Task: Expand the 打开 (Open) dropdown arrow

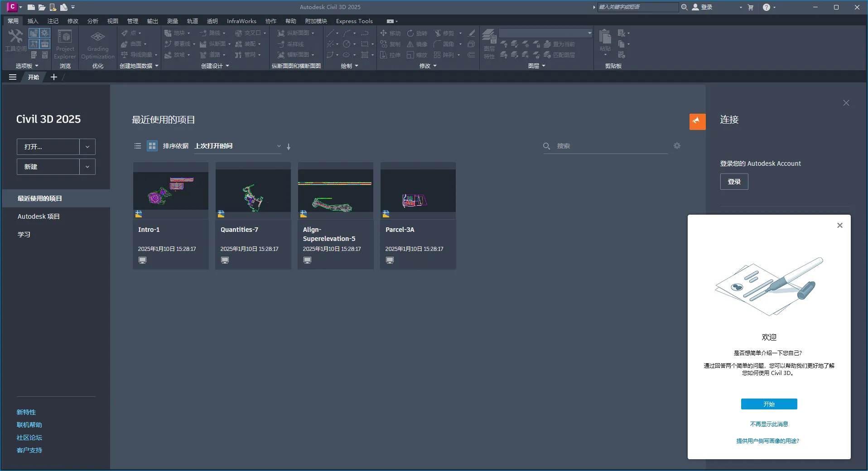Action: pyautogui.click(x=87, y=147)
